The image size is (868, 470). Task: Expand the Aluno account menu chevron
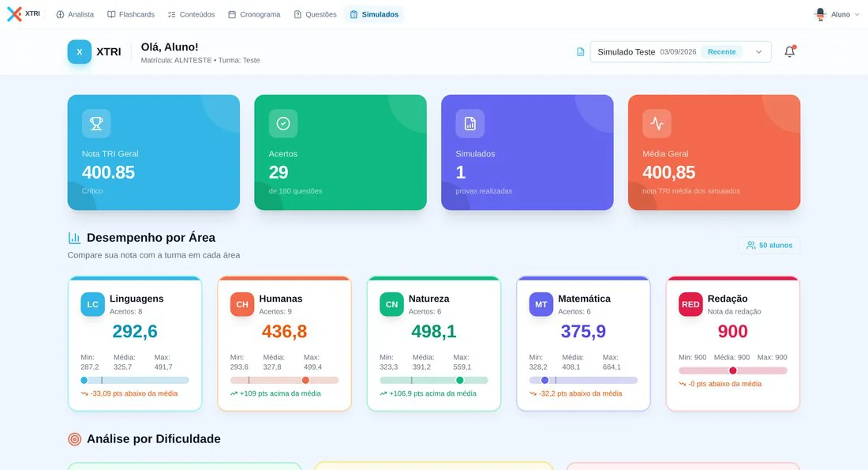[857, 14]
